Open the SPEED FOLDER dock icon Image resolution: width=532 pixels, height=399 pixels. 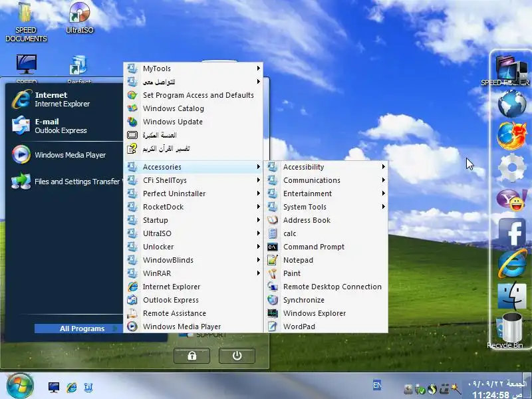coord(511,70)
